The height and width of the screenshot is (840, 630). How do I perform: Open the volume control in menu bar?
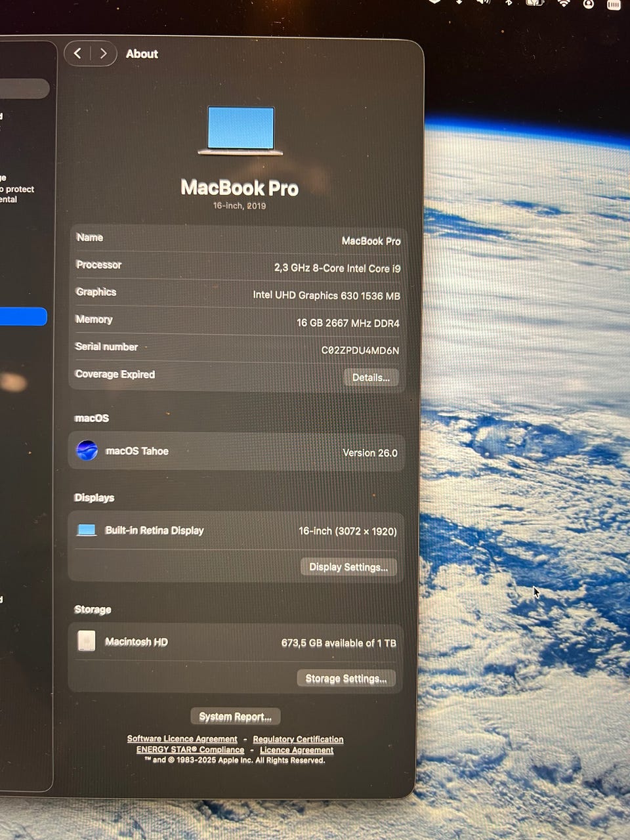pos(483,3)
